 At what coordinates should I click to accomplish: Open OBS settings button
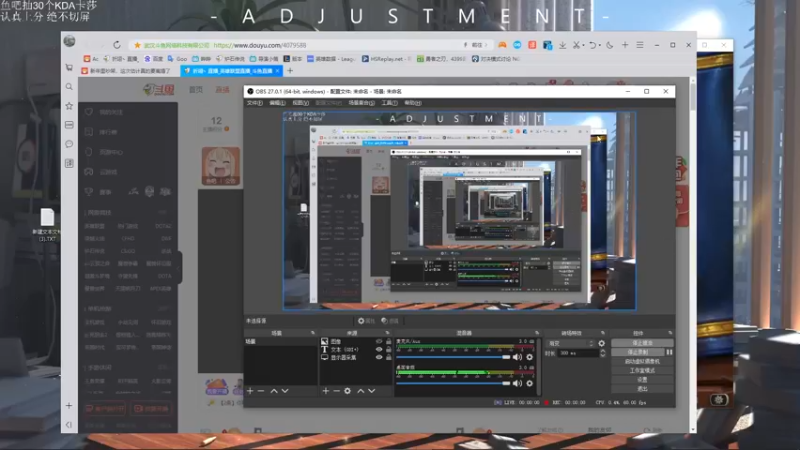point(642,380)
